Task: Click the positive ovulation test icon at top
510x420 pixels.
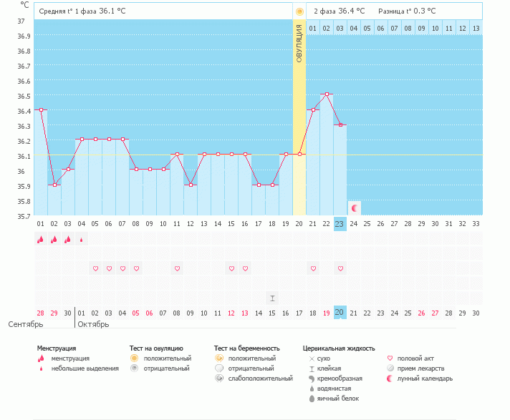Action: [x=299, y=11]
